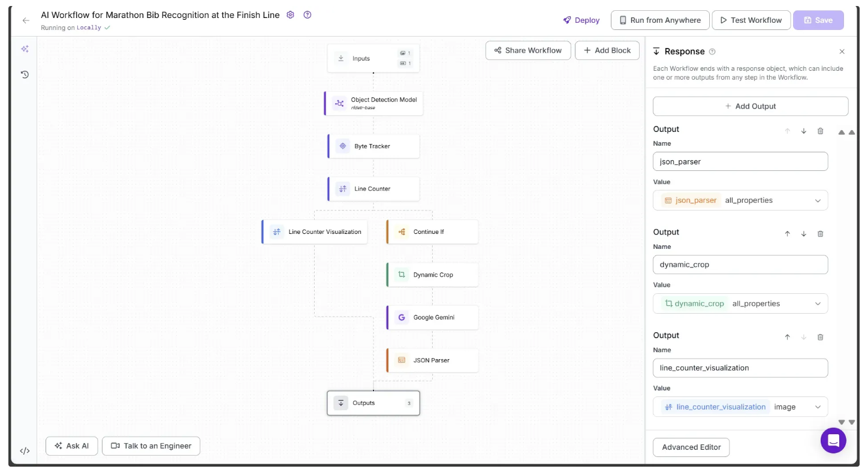Viewport: 868px width, 475px height.
Task: Delete the json_parser output with trash icon
Action: [x=821, y=131]
